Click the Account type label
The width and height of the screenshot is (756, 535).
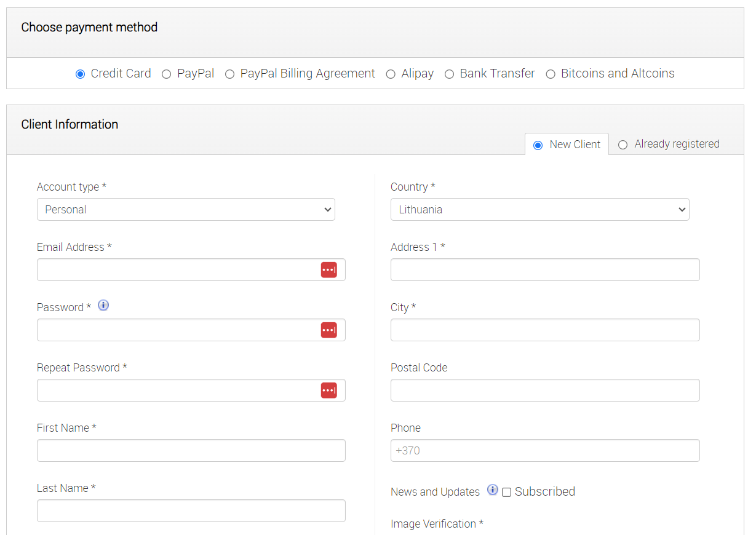point(71,187)
